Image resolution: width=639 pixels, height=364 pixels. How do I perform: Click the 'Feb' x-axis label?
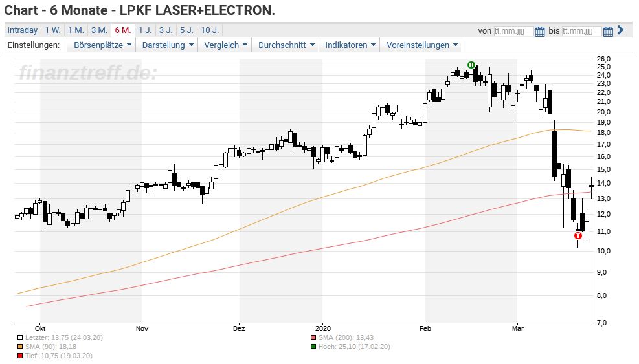pyautogui.click(x=425, y=328)
